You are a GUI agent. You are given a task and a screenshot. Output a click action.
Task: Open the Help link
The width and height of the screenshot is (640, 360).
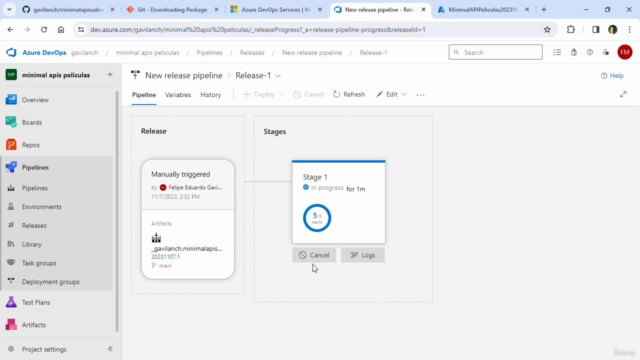612,76
